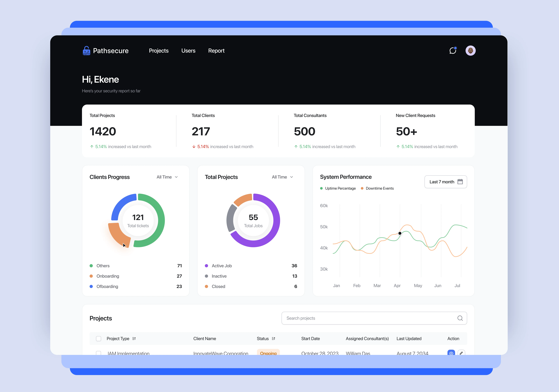Open the Users nav menu
The image size is (559, 392).
(188, 51)
